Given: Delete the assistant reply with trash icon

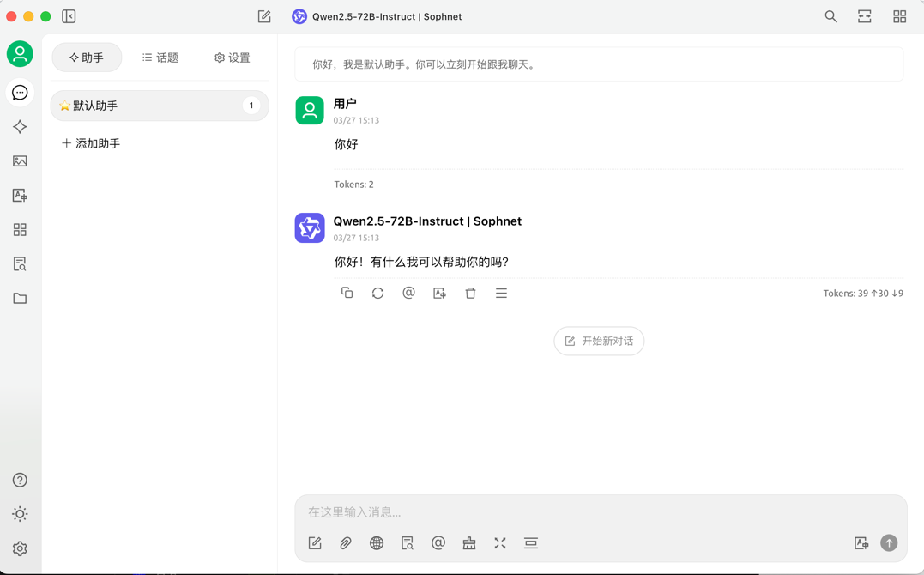Looking at the screenshot, I should pyautogui.click(x=470, y=293).
